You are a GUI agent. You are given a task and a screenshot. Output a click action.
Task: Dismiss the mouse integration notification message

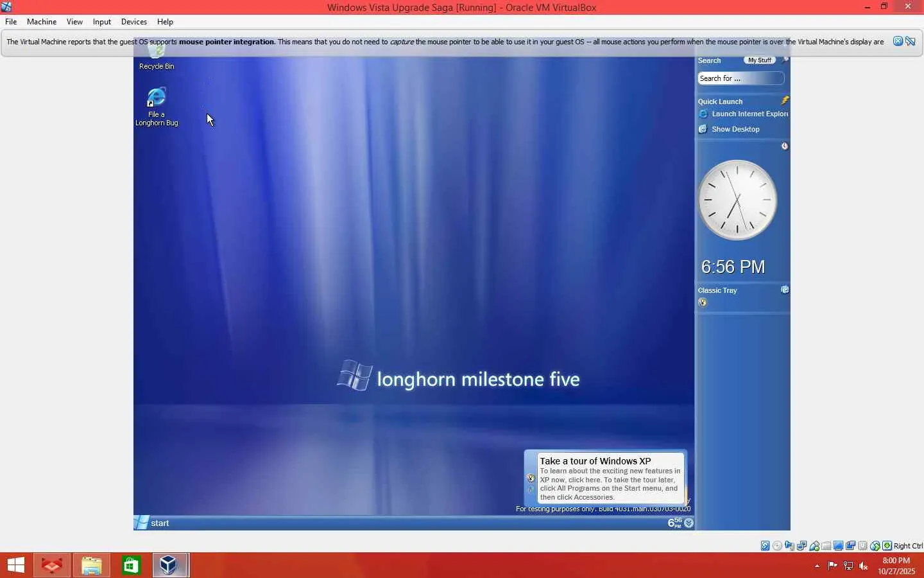tap(898, 41)
